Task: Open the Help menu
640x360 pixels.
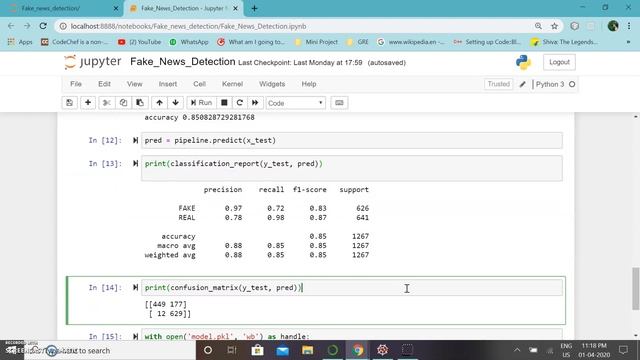Action: (x=309, y=84)
